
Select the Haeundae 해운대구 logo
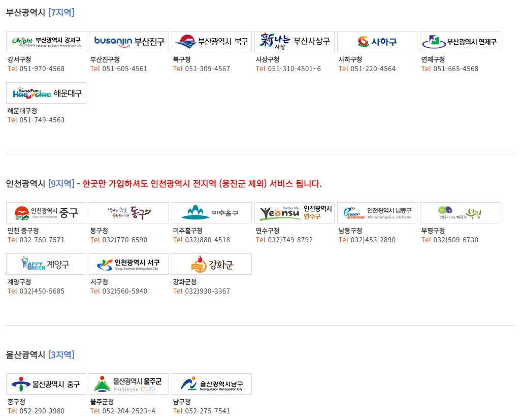tap(46, 93)
